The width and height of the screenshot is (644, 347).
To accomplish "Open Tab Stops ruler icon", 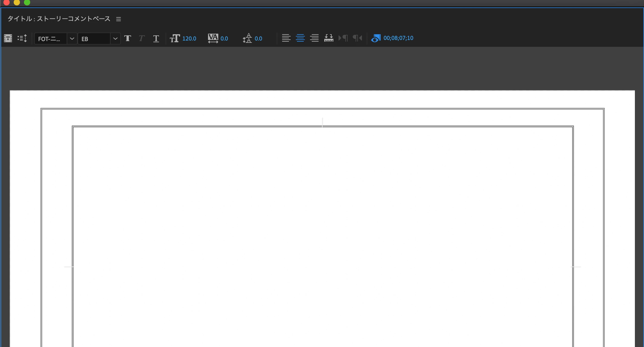I will click(329, 38).
